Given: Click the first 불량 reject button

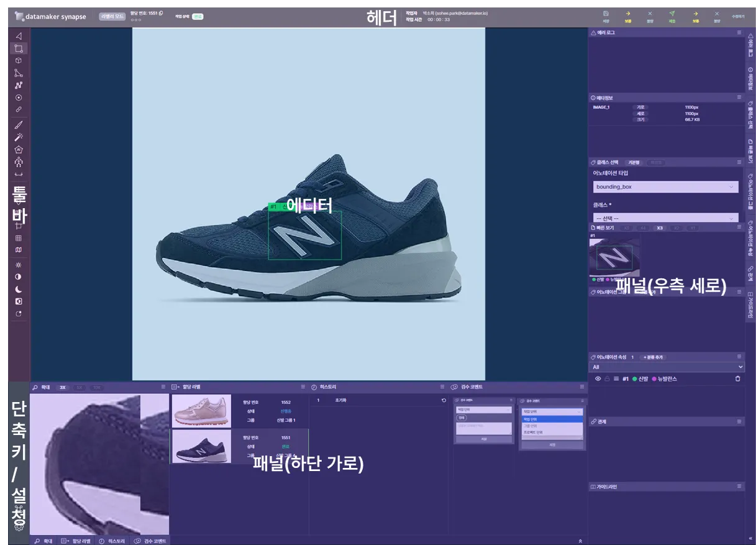Looking at the screenshot, I should pyautogui.click(x=650, y=16).
